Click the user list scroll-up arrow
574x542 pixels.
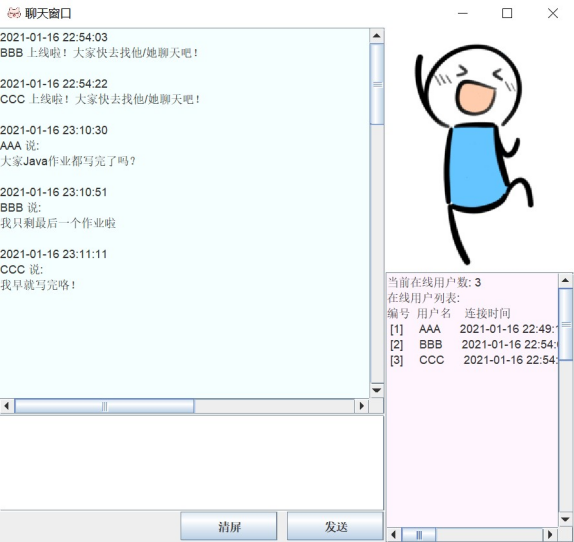(565, 281)
